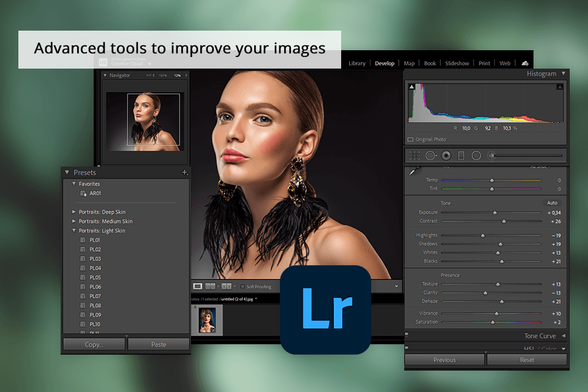Collapse the Histogram panel
The height and width of the screenshot is (392, 588).
[x=563, y=73]
